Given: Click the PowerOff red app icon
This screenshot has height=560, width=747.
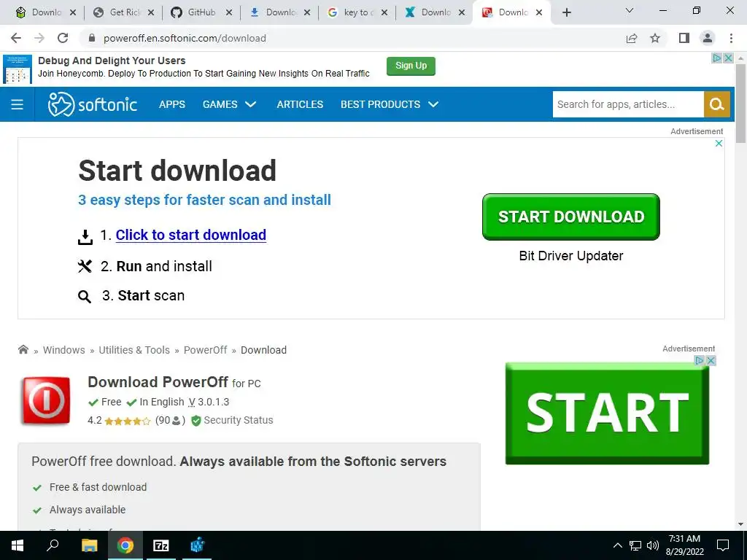Looking at the screenshot, I should tap(45, 400).
